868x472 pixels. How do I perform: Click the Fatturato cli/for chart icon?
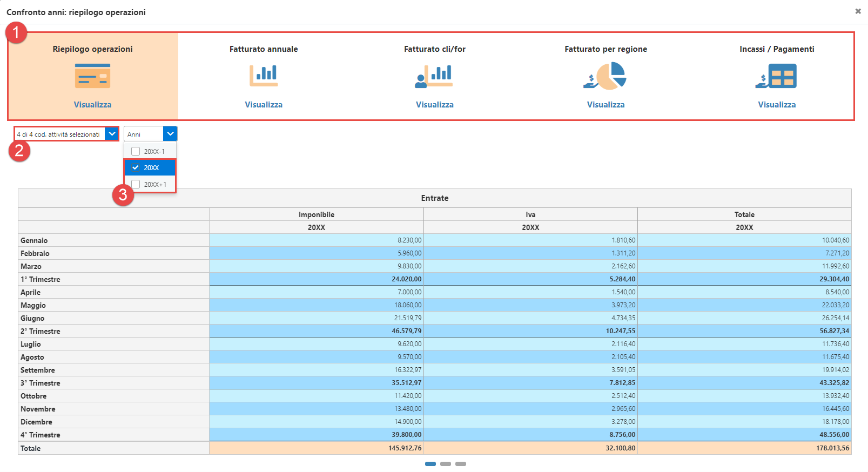(x=434, y=76)
